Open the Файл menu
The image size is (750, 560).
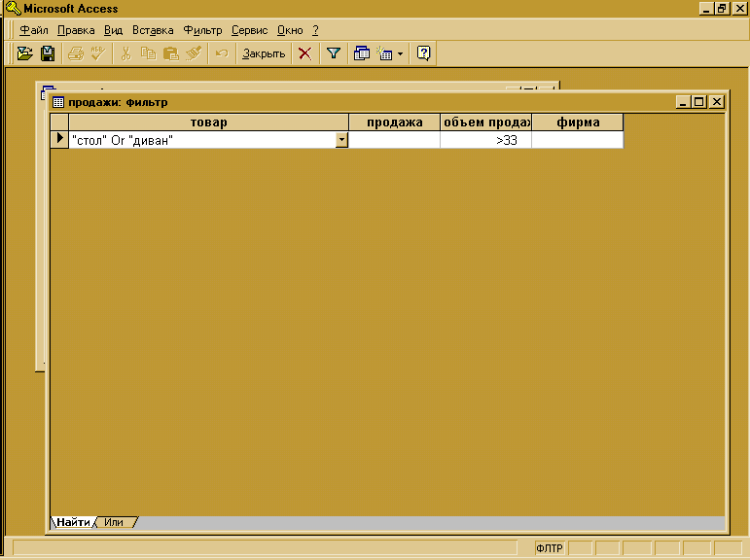[34, 30]
